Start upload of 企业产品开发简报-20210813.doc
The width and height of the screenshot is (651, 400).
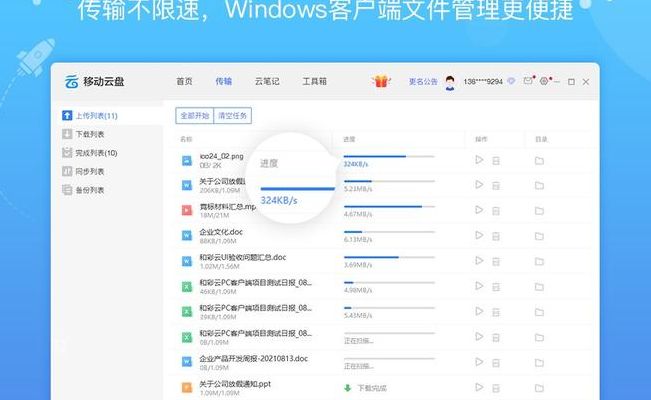pos(479,362)
